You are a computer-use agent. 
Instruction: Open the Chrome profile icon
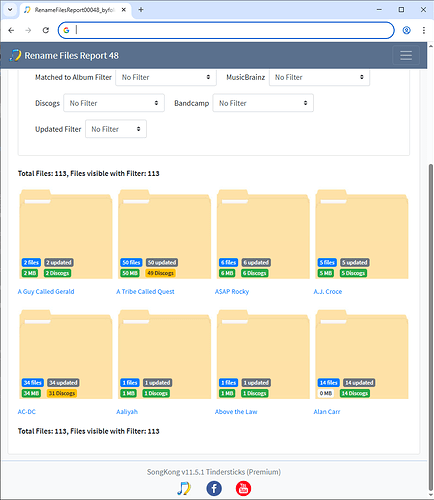click(406, 30)
